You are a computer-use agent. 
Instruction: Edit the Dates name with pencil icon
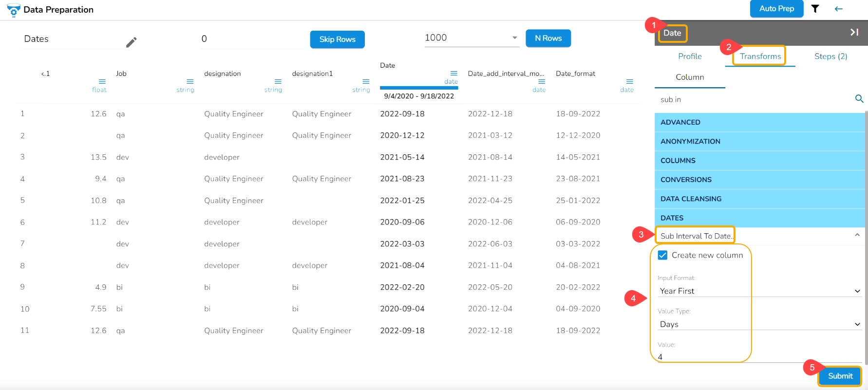point(131,42)
